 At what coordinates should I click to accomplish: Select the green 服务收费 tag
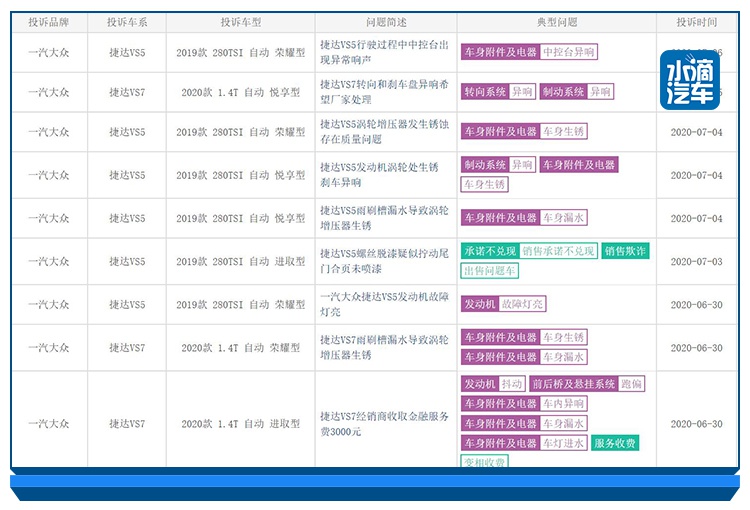pyautogui.click(x=615, y=443)
